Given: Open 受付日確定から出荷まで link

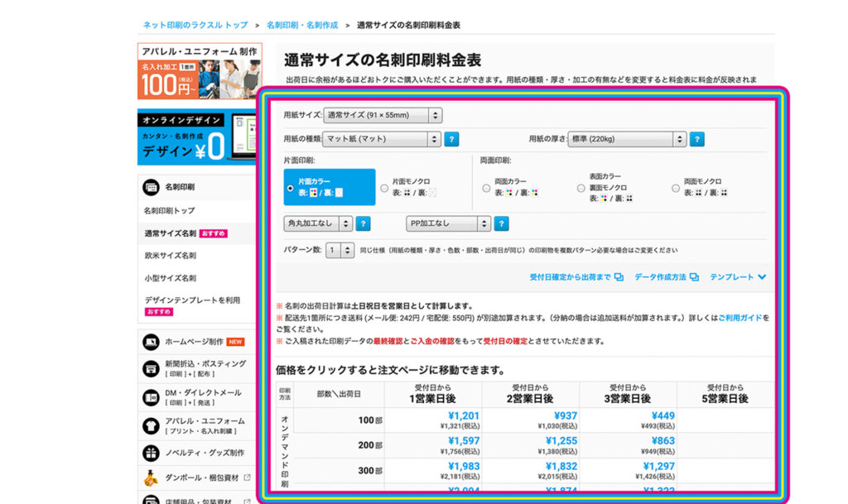Looking at the screenshot, I should click(x=570, y=277).
